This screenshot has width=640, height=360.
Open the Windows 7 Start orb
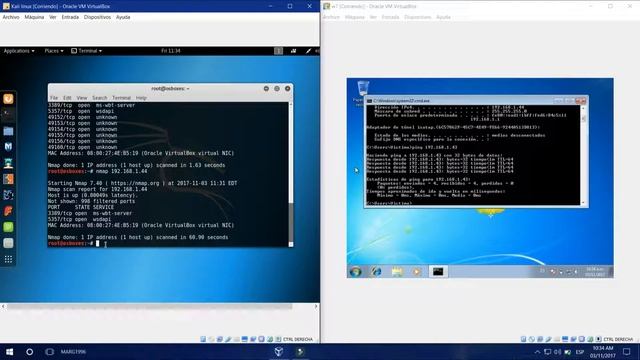356,271
